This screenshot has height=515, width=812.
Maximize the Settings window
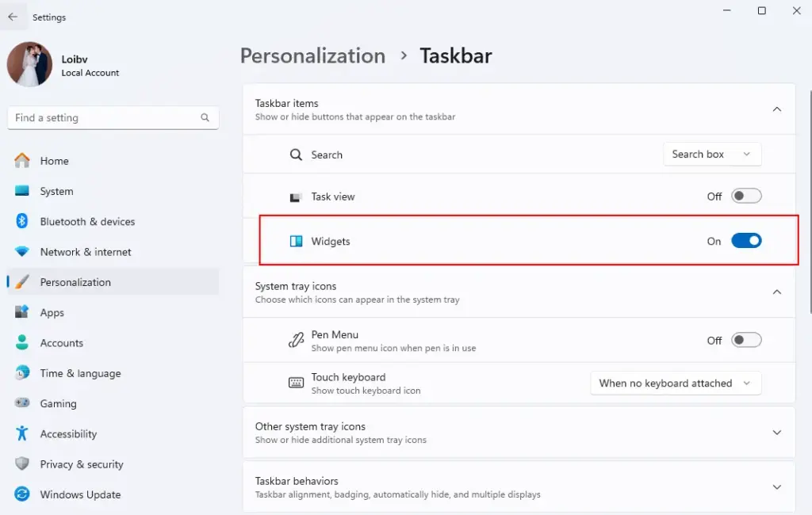point(762,10)
